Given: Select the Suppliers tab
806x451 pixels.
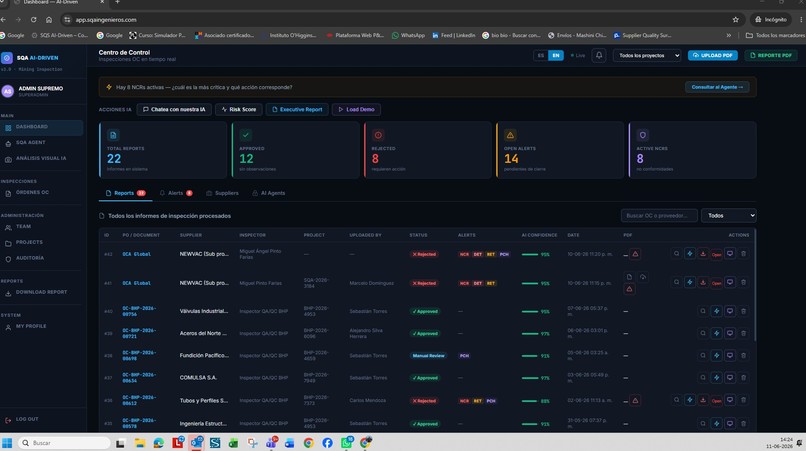Looking at the screenshot, I should 223,193.
